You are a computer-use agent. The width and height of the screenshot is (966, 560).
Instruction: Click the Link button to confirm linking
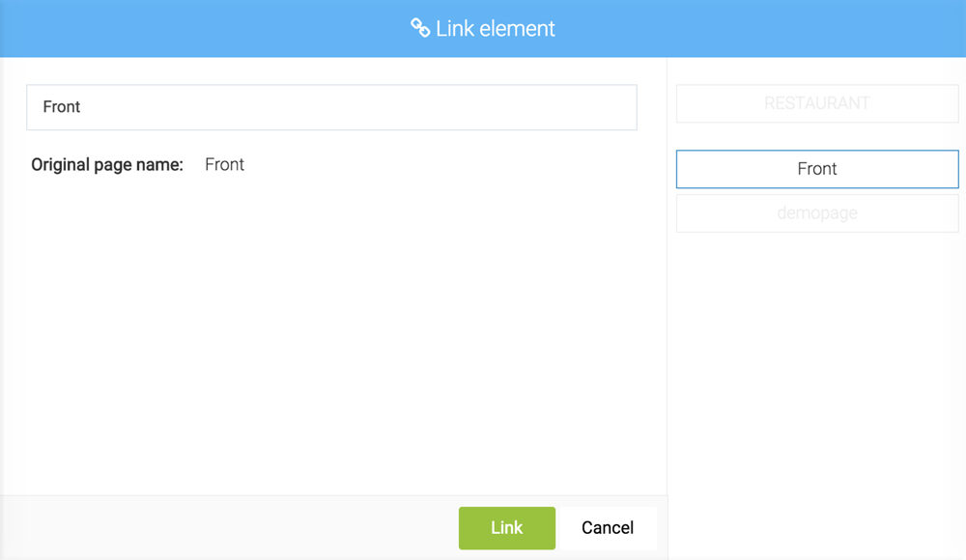pos(506,528)
